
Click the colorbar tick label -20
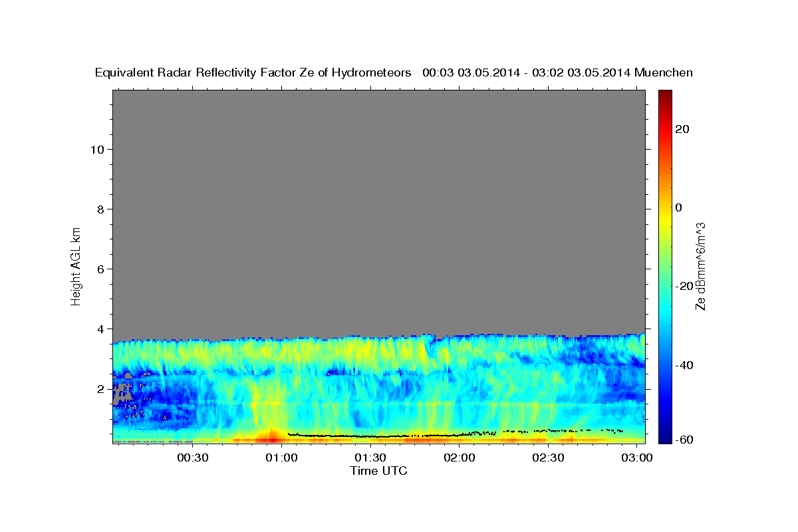coord(684,286)
